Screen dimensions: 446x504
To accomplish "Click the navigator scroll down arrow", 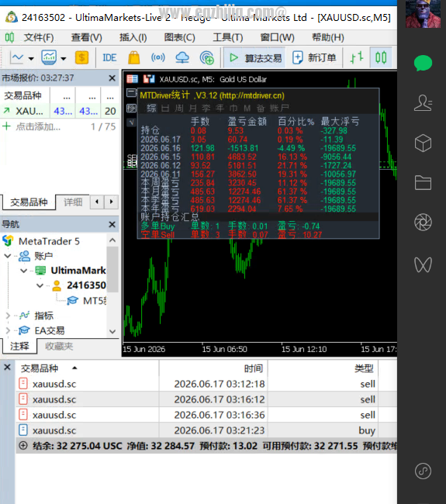I will pos(112,331).
